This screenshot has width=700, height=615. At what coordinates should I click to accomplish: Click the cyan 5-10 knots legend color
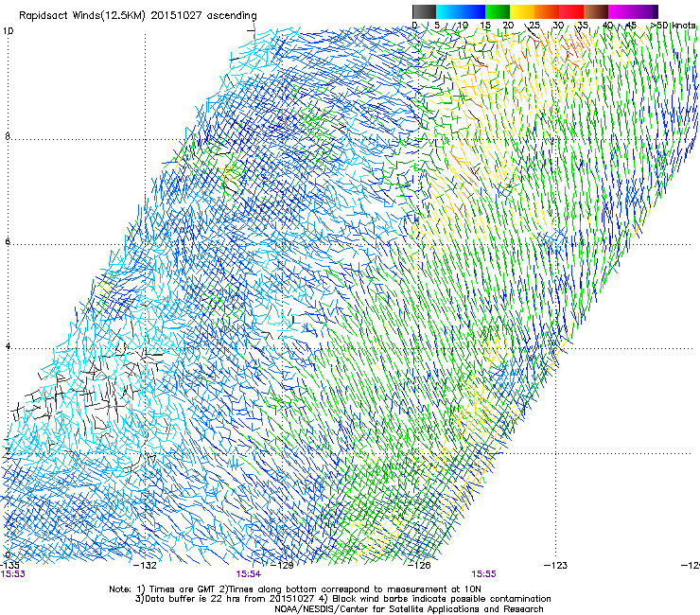[448, 11]
